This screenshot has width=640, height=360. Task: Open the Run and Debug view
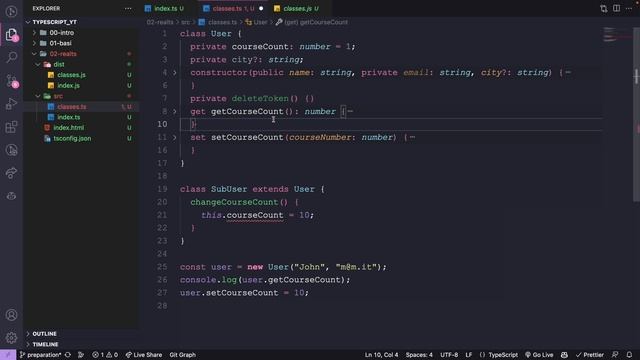[x=11, y=104]
